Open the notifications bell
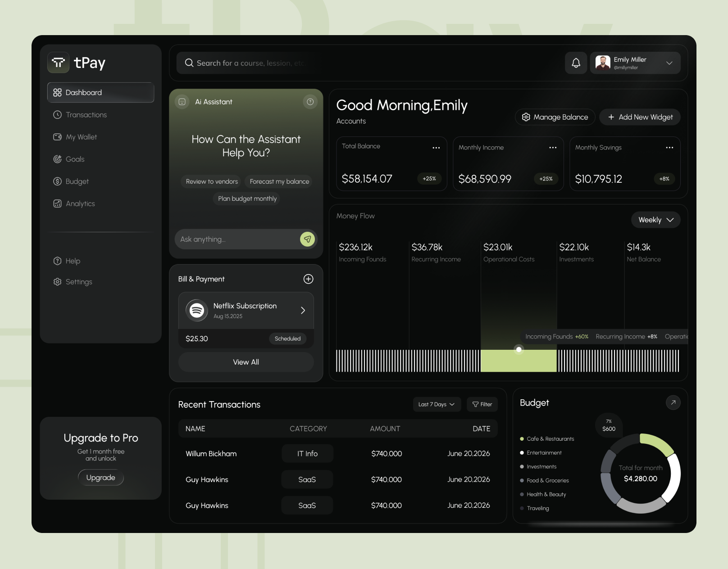This screenshot has height=569, width=728. coord(576,63)
